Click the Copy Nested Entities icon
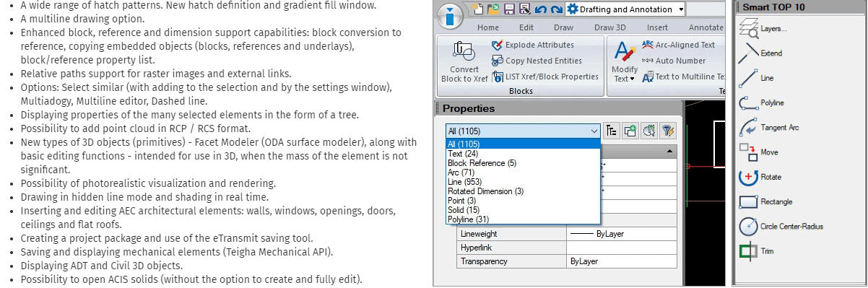 [x=498, y=61]
